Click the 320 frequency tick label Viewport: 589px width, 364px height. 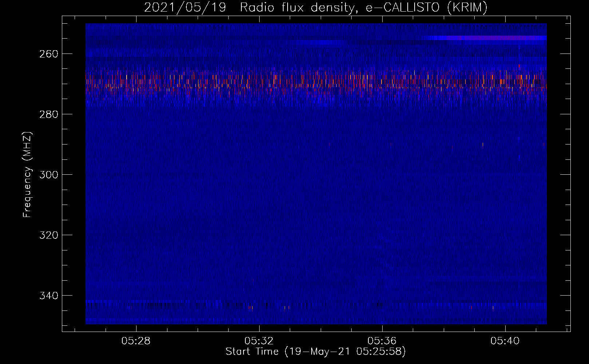pyautogui.click(x=49, y=235)
